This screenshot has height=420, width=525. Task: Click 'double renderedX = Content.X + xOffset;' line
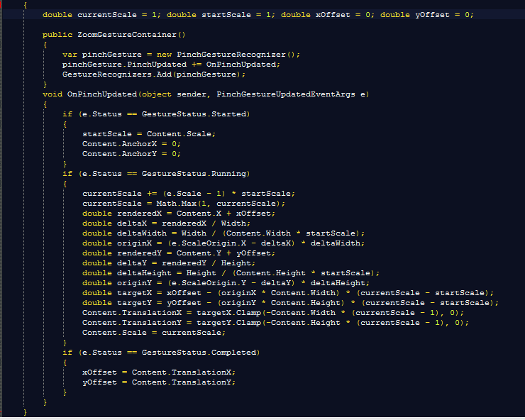179,214
